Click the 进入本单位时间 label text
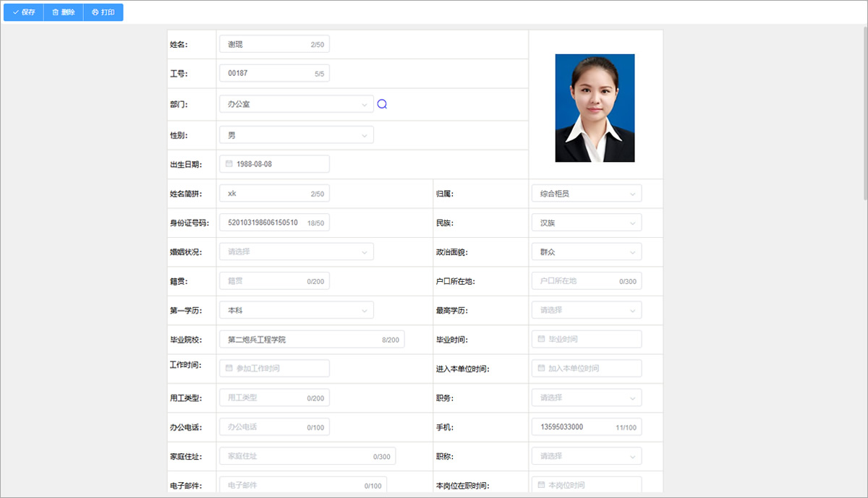The image size is (868, 498). click(463, 369)
